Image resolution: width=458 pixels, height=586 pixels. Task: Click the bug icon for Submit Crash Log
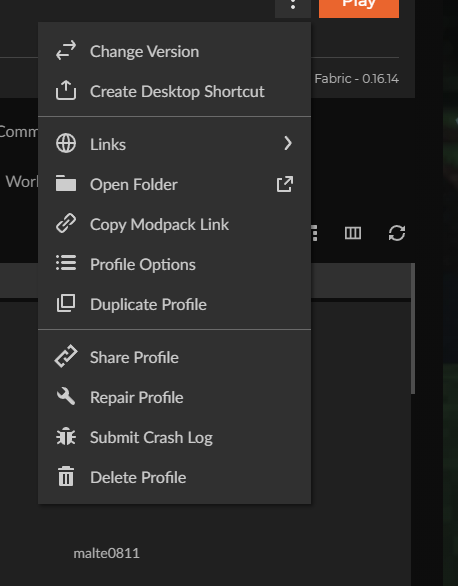66,437
